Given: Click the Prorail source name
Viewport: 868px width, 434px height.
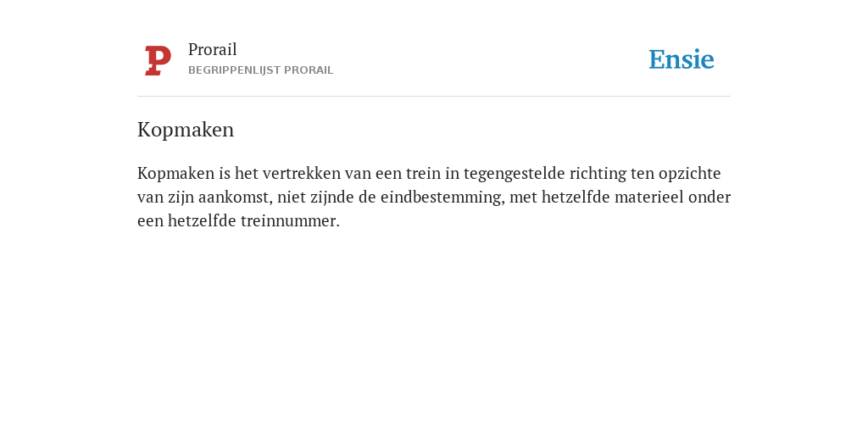Looking at the screenshot, I should click(213, 49).
